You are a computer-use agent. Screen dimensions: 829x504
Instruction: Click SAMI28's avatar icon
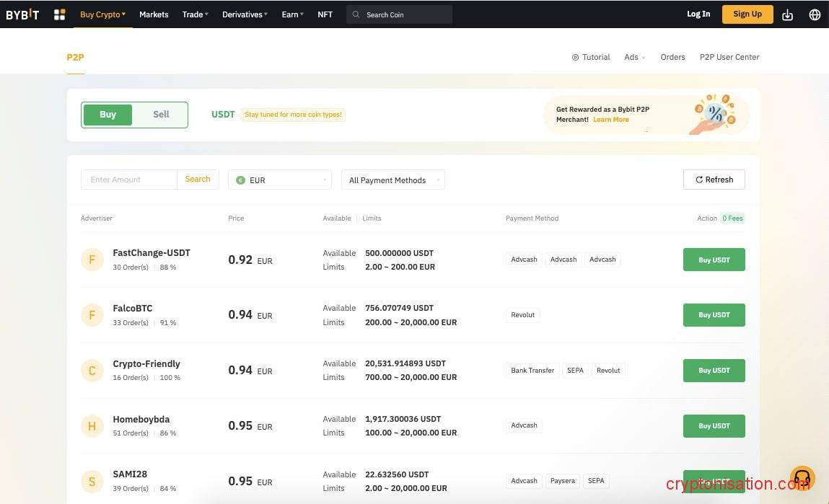click(92, 480)
